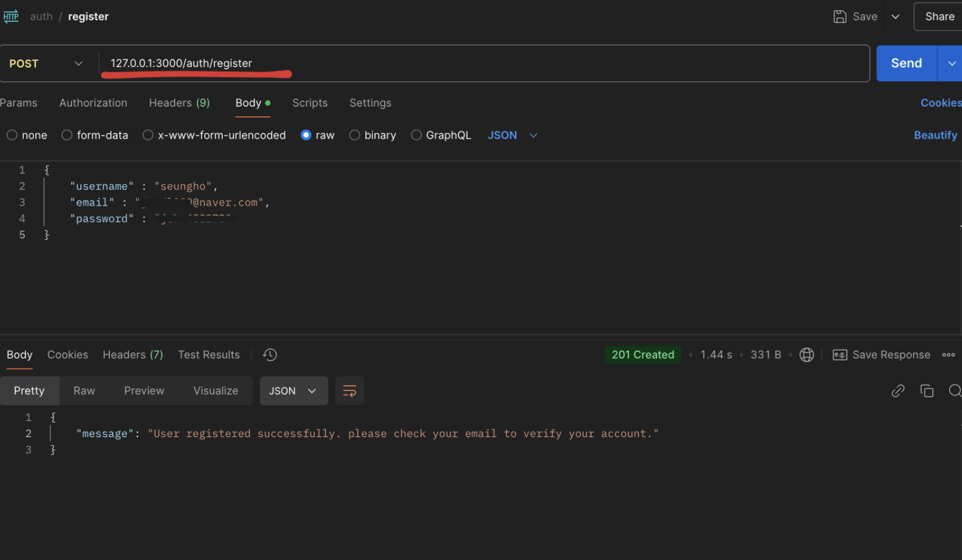Click the 1.44 s response time
Screen dimensions: 962x560
716,355
